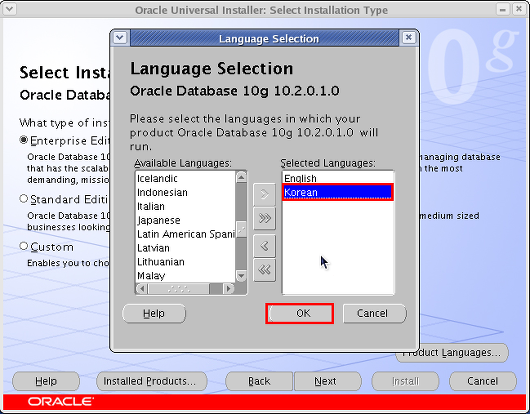The height and width of the screenshot is (414, 530).
Task: Close the Oracle Universal Installer window
Action: pos(519,9)
